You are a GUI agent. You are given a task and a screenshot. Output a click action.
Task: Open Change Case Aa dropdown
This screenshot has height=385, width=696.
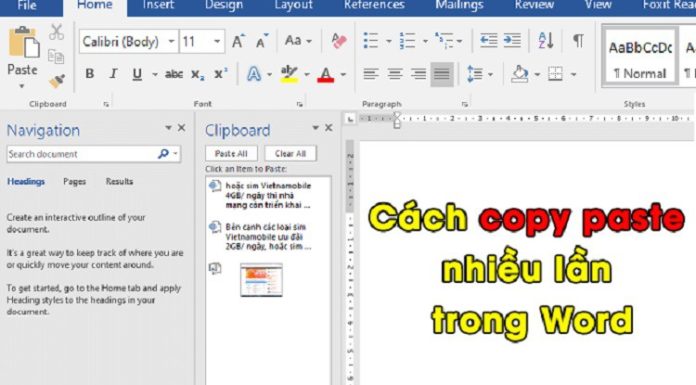pyautogui.click(x=298, y=41)
